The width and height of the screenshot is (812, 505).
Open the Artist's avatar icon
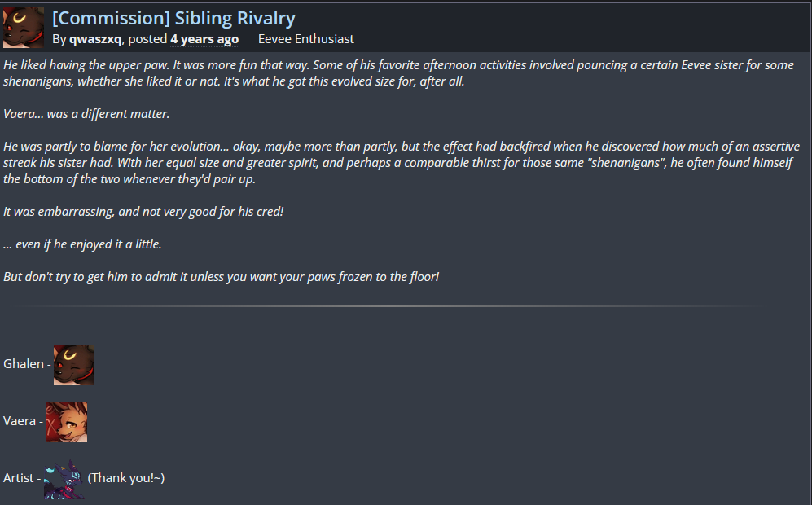coord(64,478)
